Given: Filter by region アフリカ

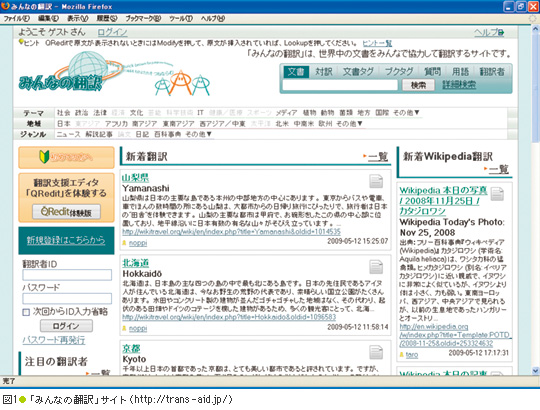Looking at the screenshot, I should tap(116, 124).
